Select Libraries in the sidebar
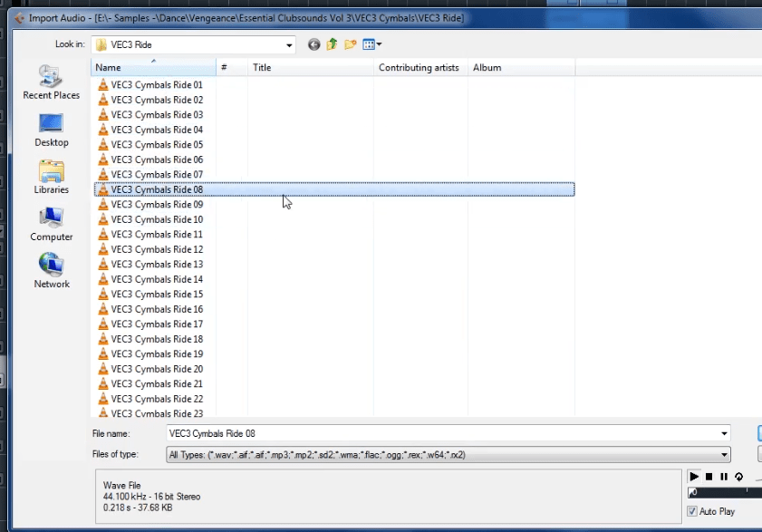This screenshot has width=762, height=532. tap(51, 178)
